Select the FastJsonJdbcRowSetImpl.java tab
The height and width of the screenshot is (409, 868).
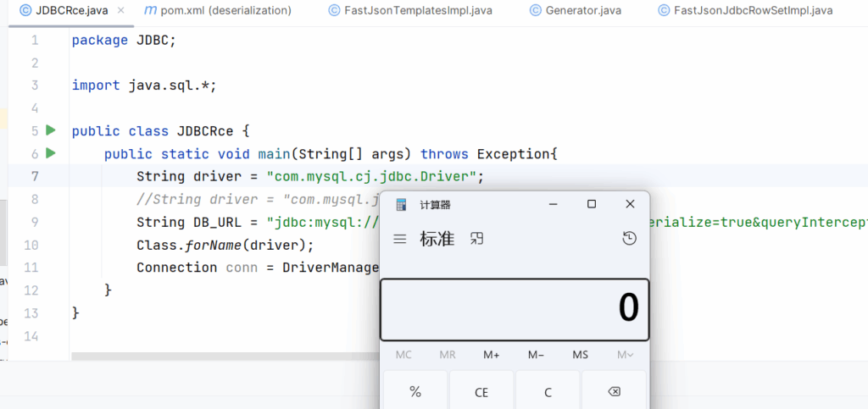(x=752, y=11)
